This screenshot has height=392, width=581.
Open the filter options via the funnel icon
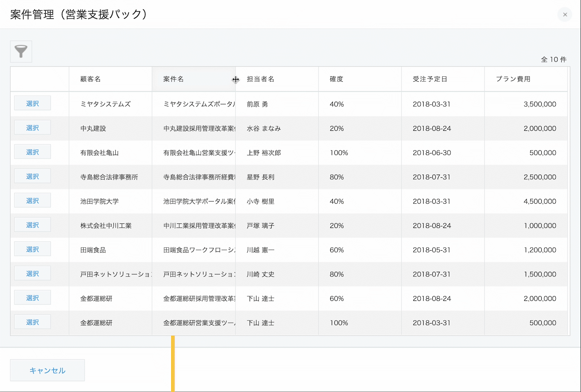[x=21, y=51]
